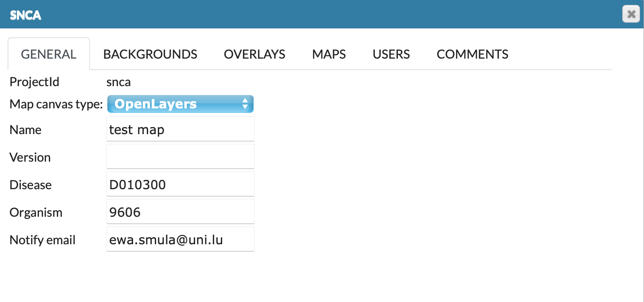
Task: Click the 'Notify email' label text
Action: 43,240
